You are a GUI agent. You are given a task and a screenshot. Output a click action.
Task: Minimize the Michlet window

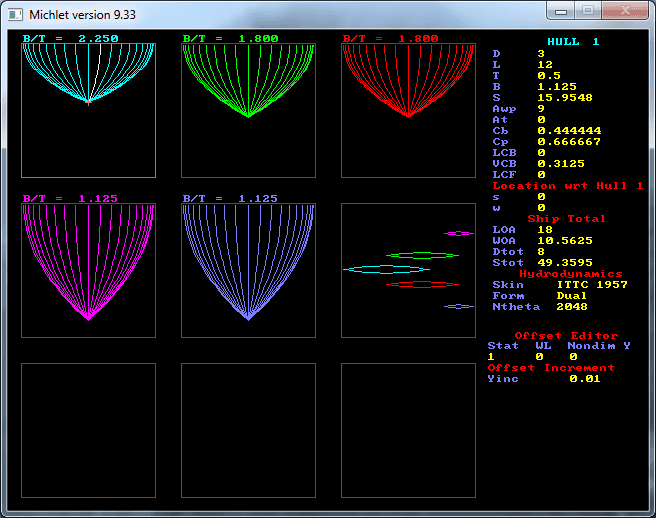point(561,11)
